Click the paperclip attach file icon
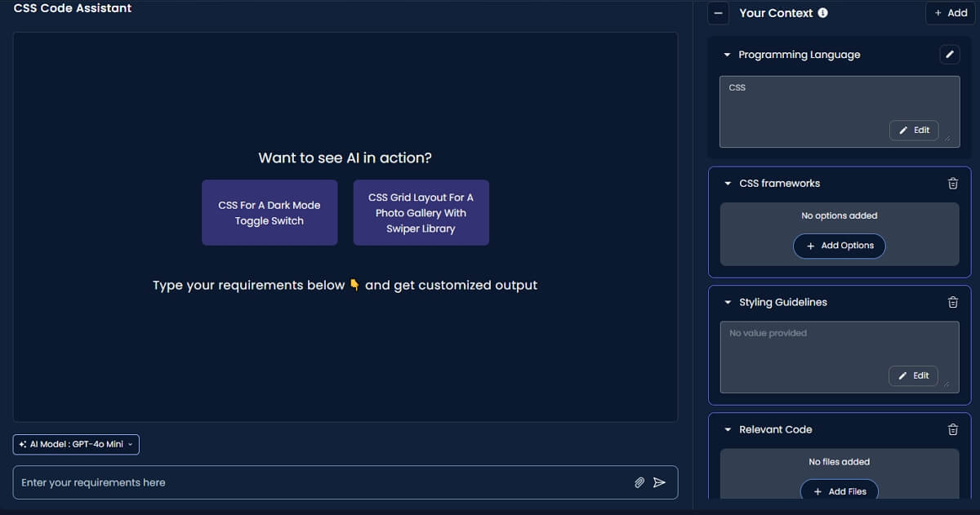This screenshot has width=980, height=515. 639,482
